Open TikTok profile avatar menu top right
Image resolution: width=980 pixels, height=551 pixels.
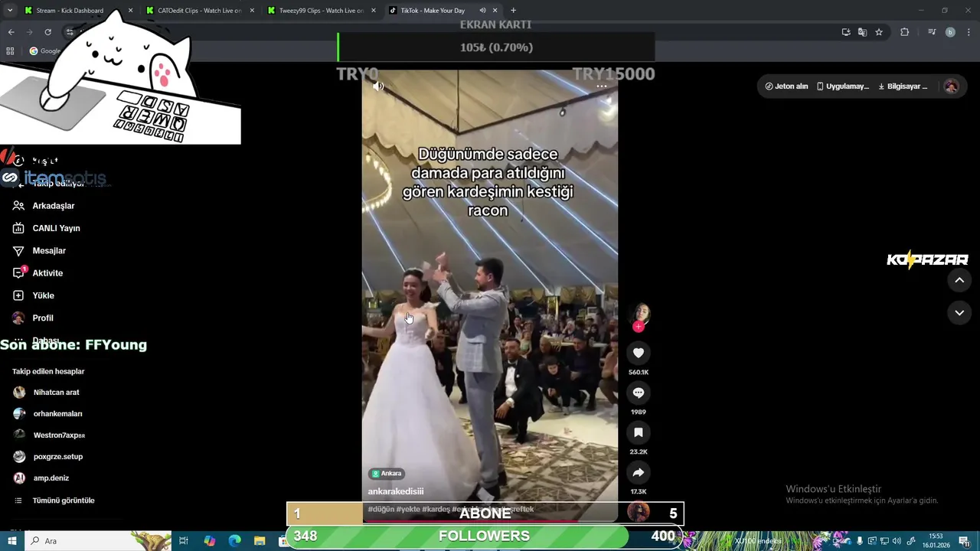tap(951, 86)
